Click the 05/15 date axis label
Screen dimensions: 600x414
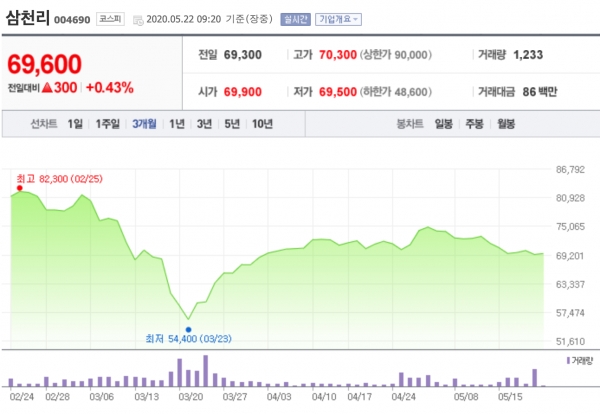[510, 397]
